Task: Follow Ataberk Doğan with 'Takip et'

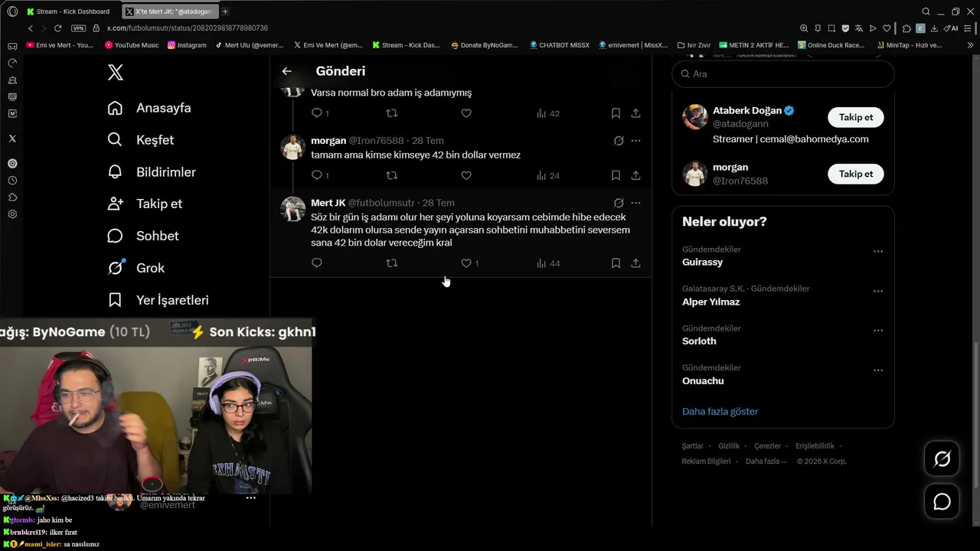Action: pos(856,117)
